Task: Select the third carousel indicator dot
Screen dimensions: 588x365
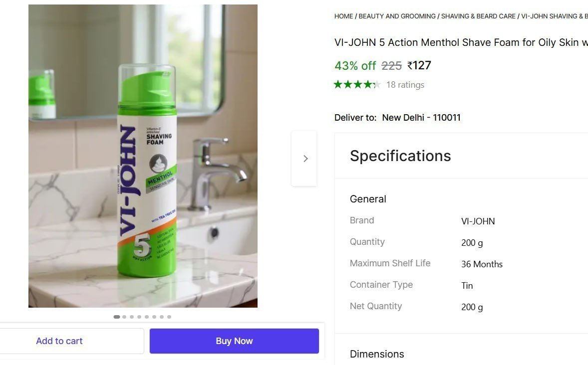Action: (x=131, y=316)
